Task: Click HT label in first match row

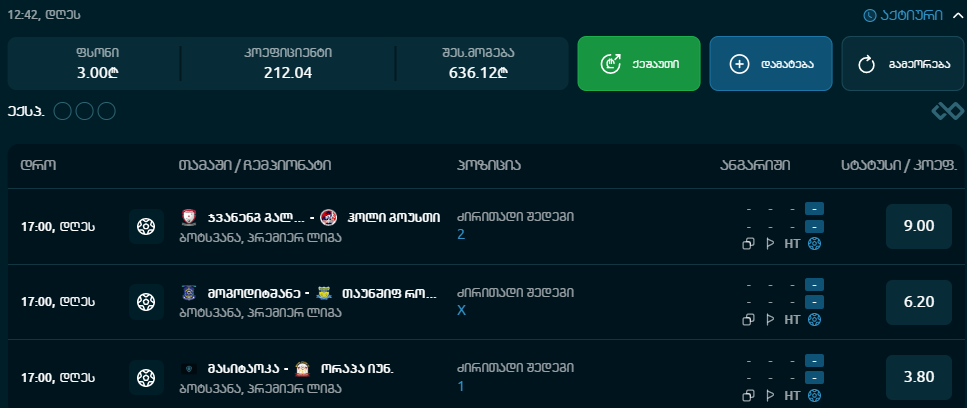Action: pyautogui.click(x=792, y=244)
